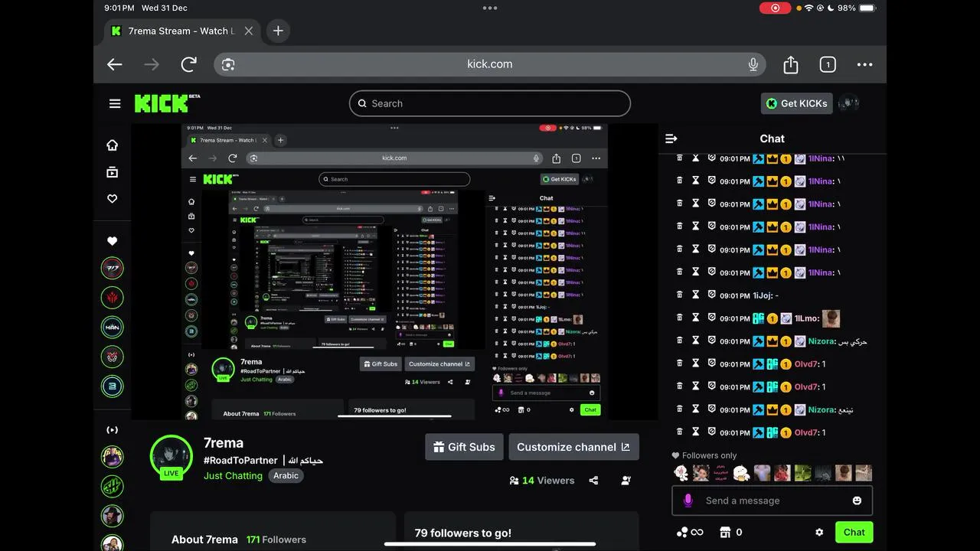
Task: Close the 7rema Stream browser tab
Action: coord(248,31)
